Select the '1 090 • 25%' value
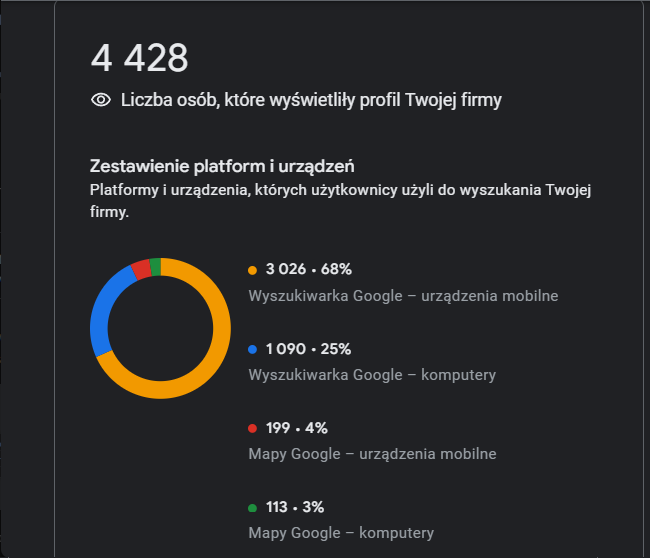This screenshot has height=558, width=650. pos(308,349)
